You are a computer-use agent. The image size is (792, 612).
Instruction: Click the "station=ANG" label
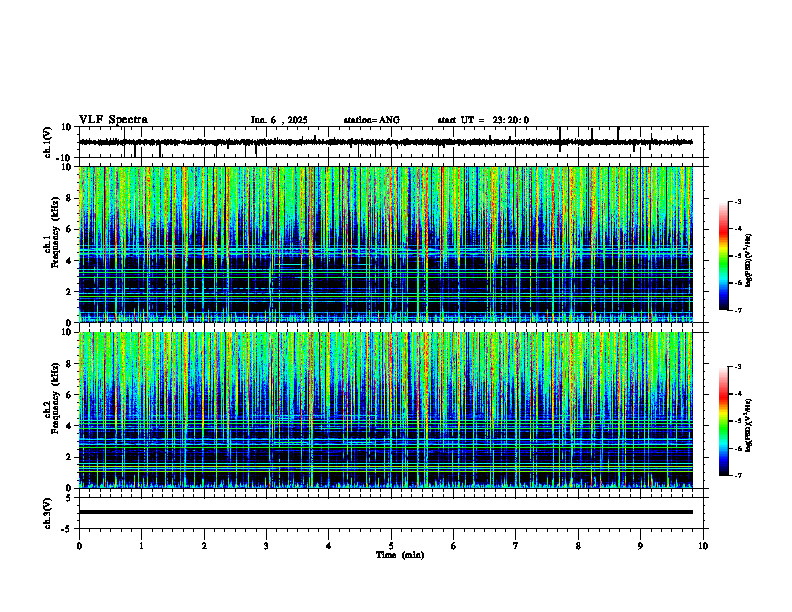[372, 120]
